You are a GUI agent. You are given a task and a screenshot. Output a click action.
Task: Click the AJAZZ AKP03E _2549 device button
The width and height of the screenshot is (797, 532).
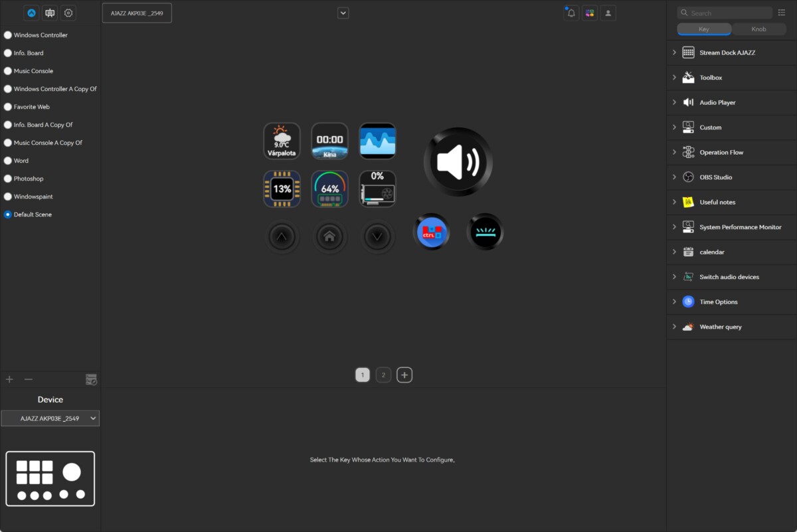click(137, 13)
